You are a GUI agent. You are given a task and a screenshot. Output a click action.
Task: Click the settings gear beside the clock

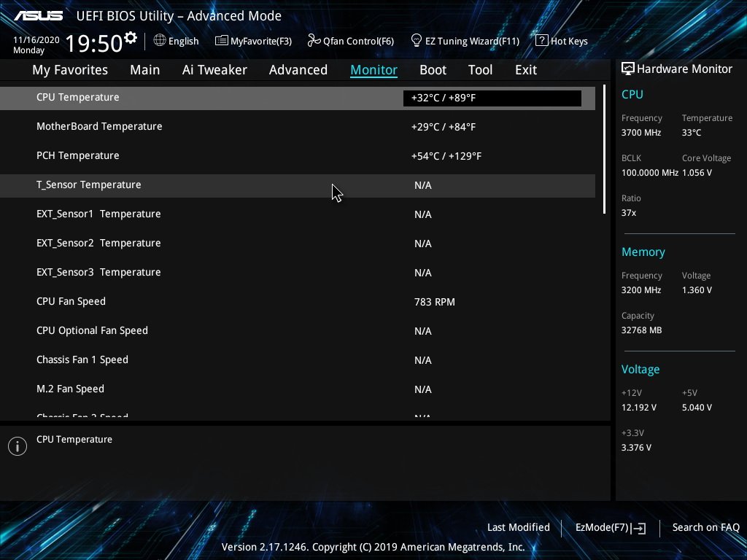pyautogui.click(x=131, y=38)
